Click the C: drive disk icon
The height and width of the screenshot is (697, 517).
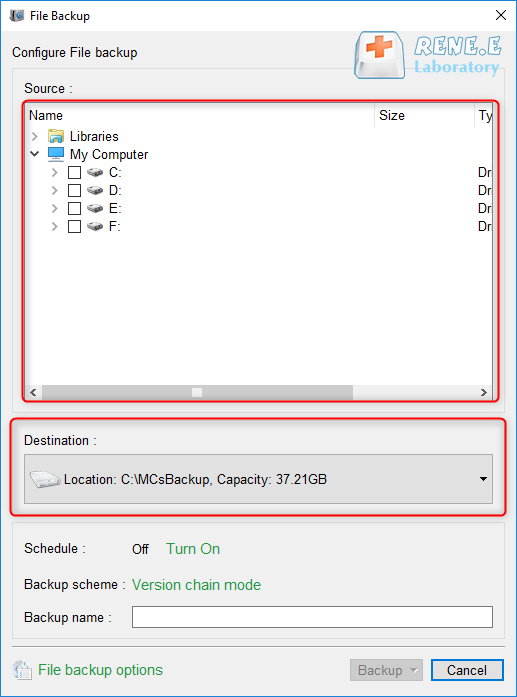point(95,172)
